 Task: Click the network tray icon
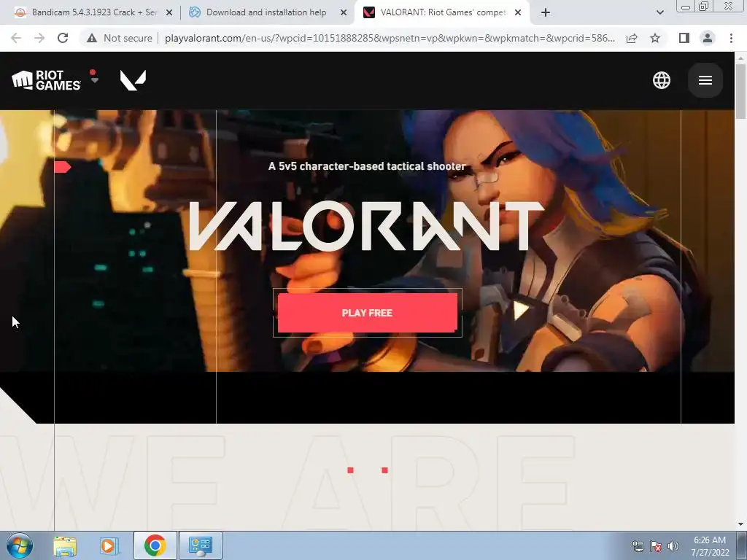[x=638, y=546]
